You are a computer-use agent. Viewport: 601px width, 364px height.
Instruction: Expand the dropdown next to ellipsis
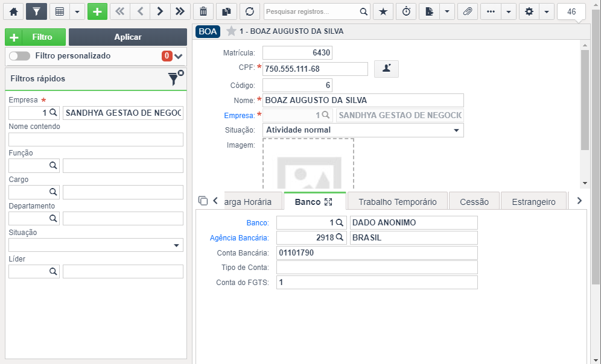coord(509,11)
